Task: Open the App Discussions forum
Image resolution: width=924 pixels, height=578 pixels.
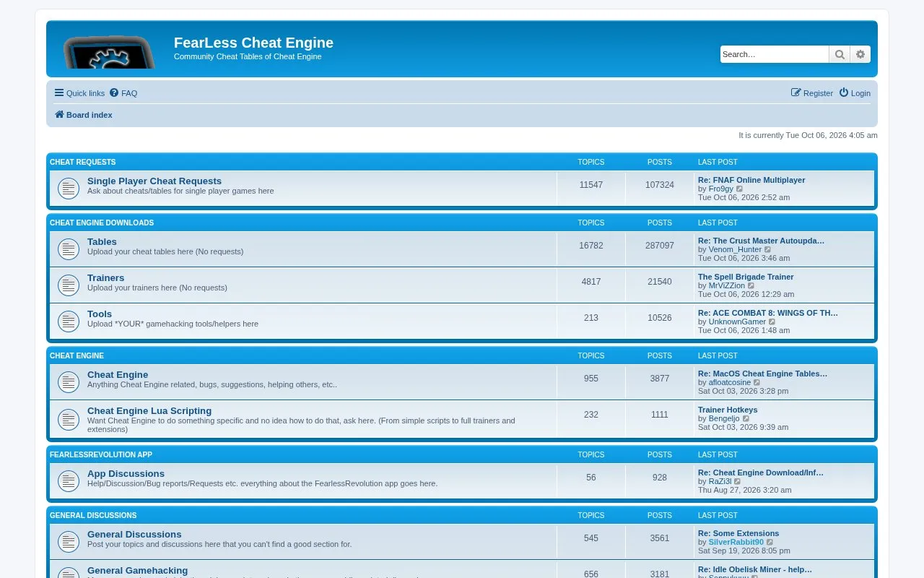Action: (126, 474)
